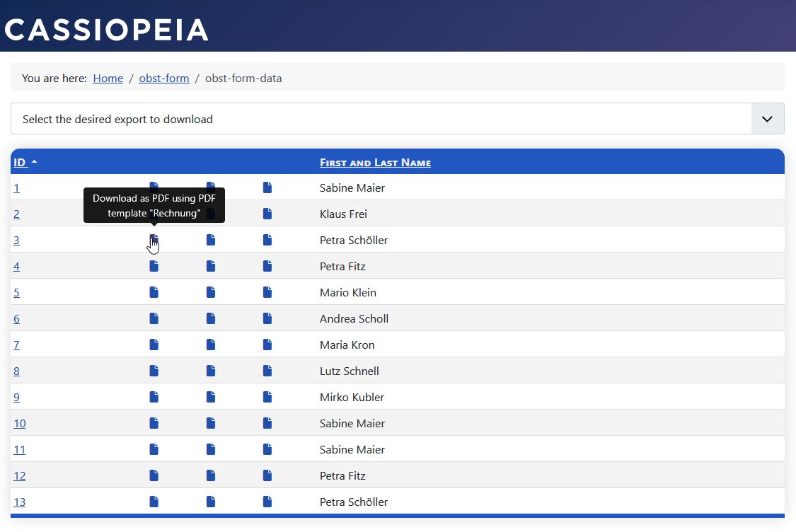796x532 pixels.
Task: Sort by First and Last Name column
Action: (x=375, y=162)
